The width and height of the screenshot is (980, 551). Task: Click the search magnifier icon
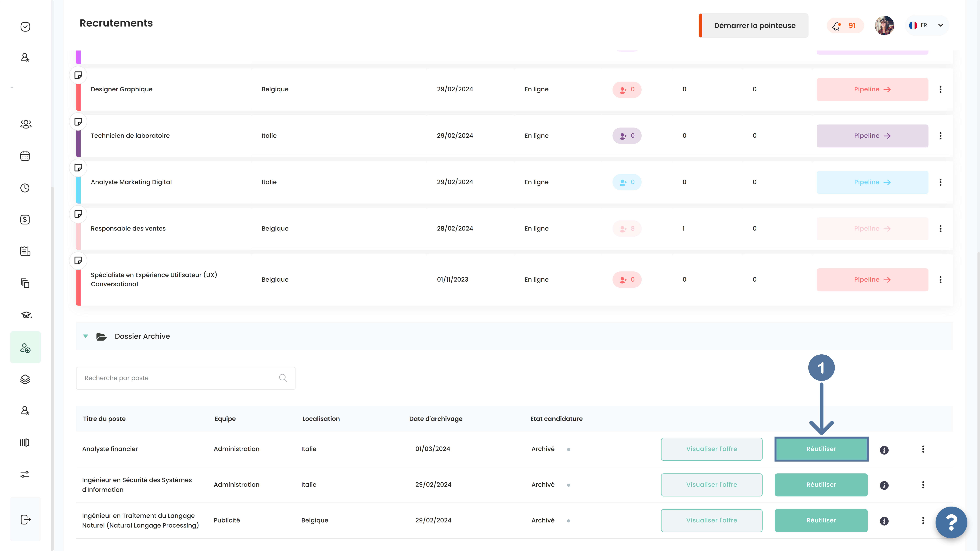pyautogui.click(x=283, y=378)
